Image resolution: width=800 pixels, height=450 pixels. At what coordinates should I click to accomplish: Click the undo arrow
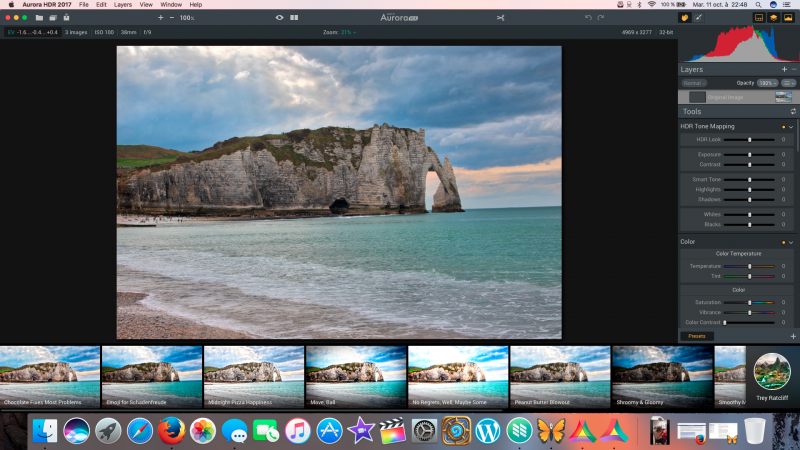point(588,17)
